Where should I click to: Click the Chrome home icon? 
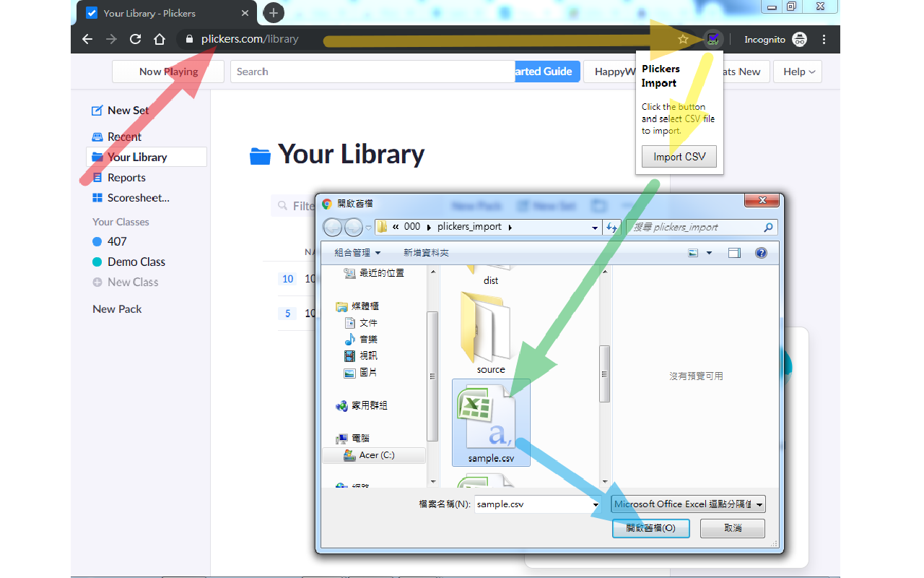159,39
